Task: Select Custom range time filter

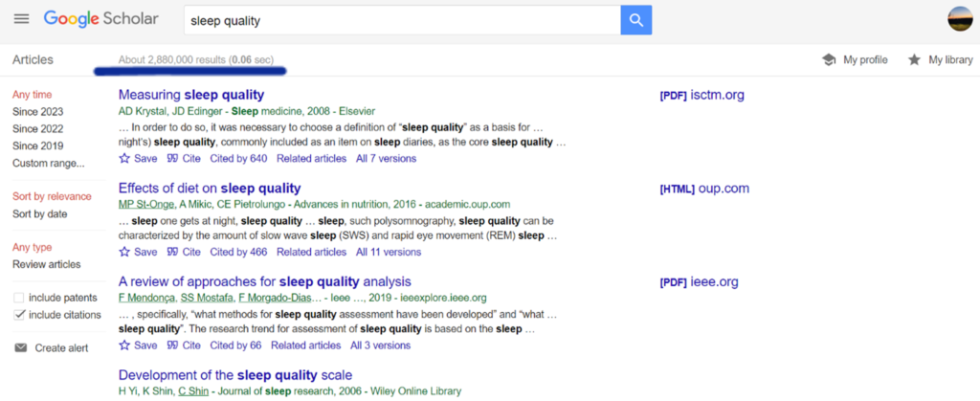Action: [x=49, y=164]
